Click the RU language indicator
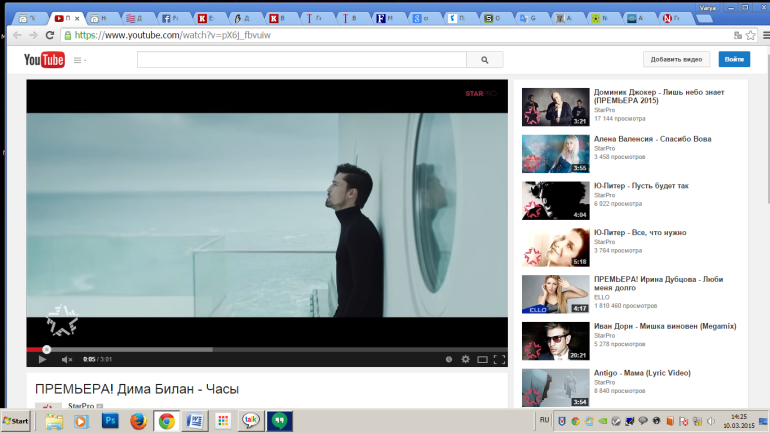 click(x=544, y=420)
